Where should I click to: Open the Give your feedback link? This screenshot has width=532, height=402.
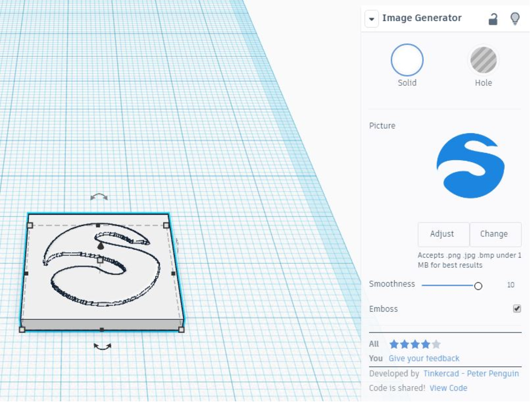(424, 358)
